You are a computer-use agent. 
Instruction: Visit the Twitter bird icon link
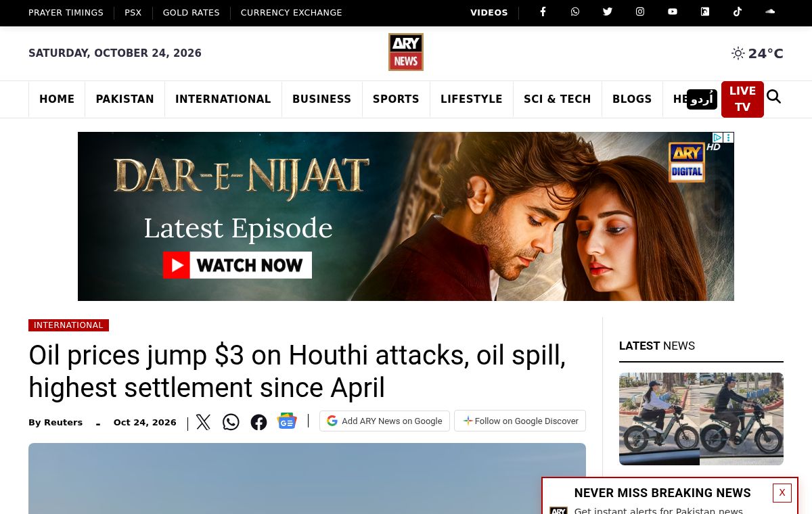tap(608, 11)
